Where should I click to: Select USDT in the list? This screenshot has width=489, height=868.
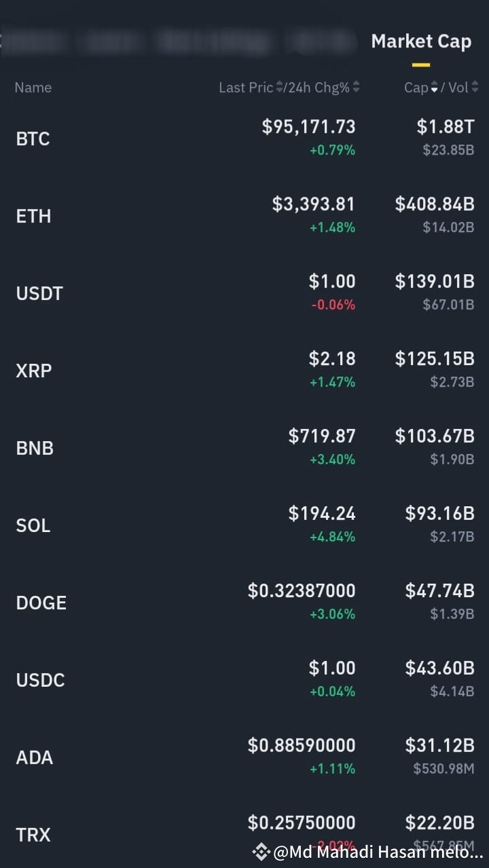244,293
